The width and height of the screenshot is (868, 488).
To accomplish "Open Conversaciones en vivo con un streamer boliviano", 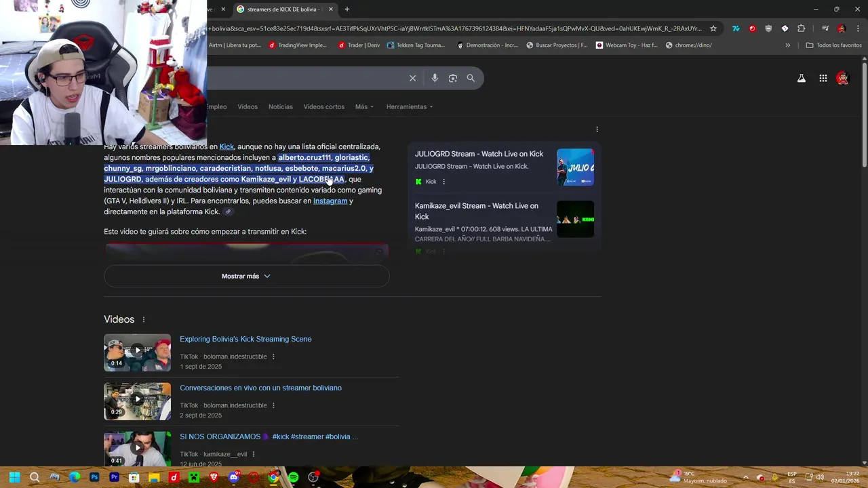I will click(260, 388).
